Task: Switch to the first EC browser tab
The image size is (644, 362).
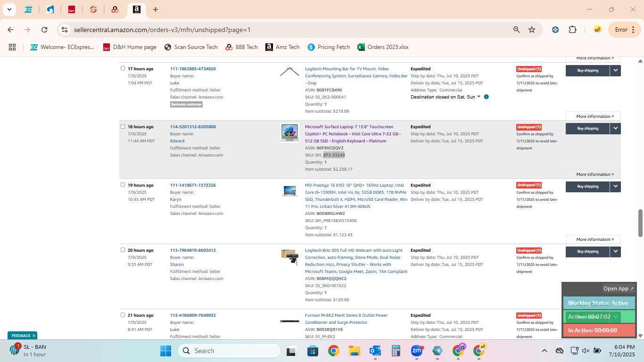Action: tap(28, 9)
